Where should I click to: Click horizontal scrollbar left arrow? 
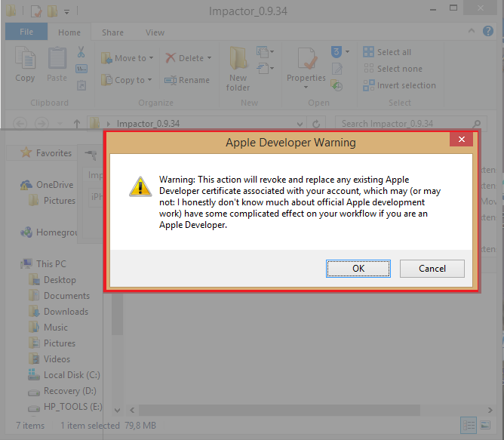click(x=132, y=410)
